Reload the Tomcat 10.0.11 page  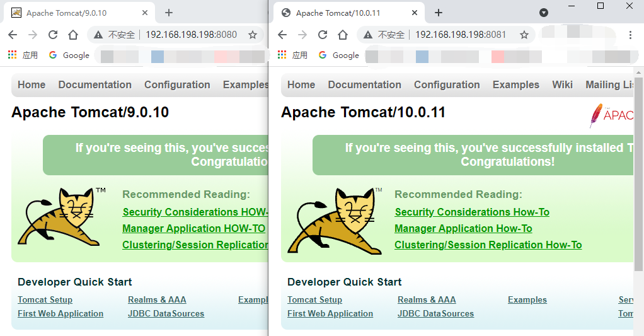323,35
